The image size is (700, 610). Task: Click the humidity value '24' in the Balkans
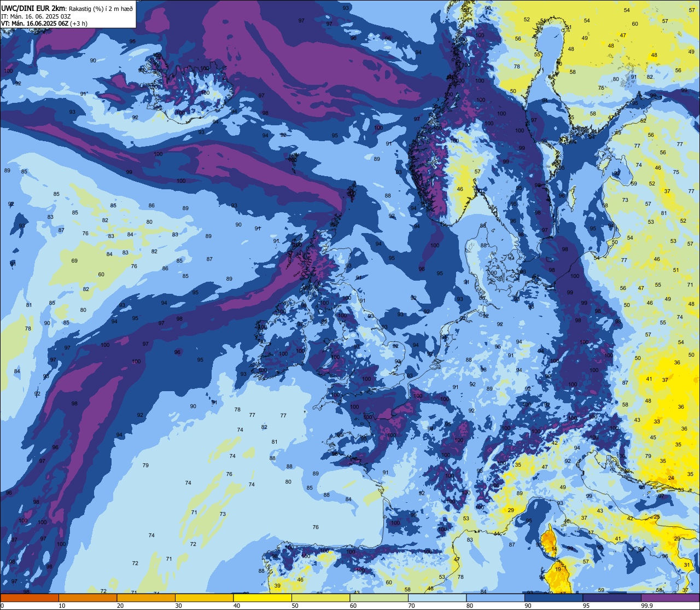click(671, 478)
